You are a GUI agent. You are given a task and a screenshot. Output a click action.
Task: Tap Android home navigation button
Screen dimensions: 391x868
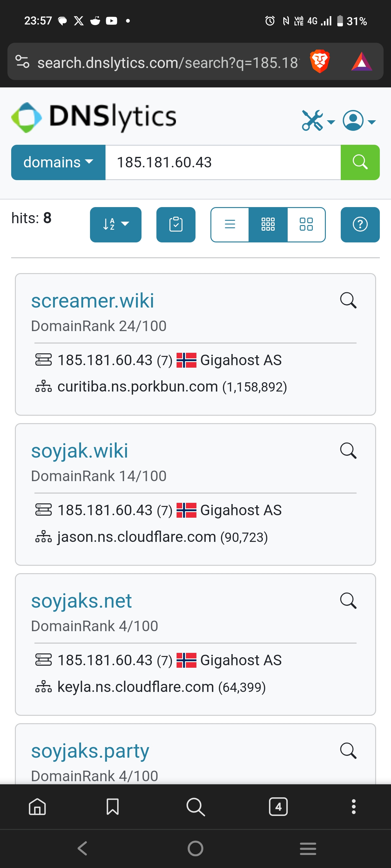pos(195,848)
